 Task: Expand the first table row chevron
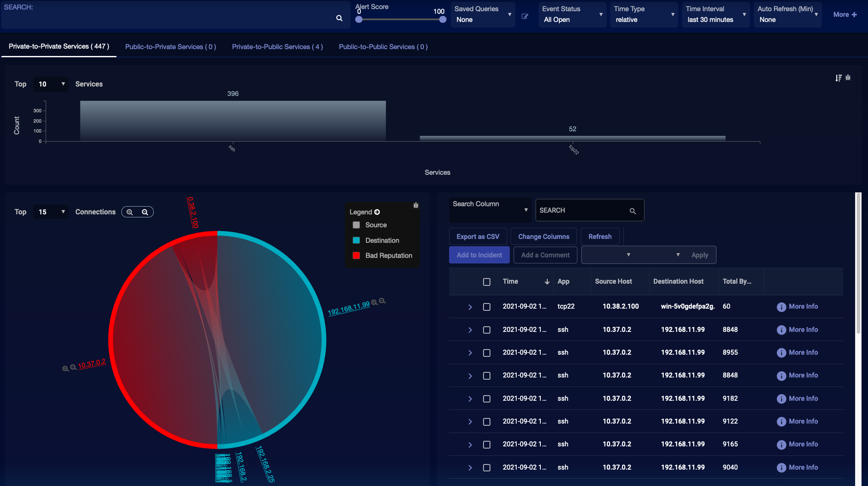(x=470, y=307)
